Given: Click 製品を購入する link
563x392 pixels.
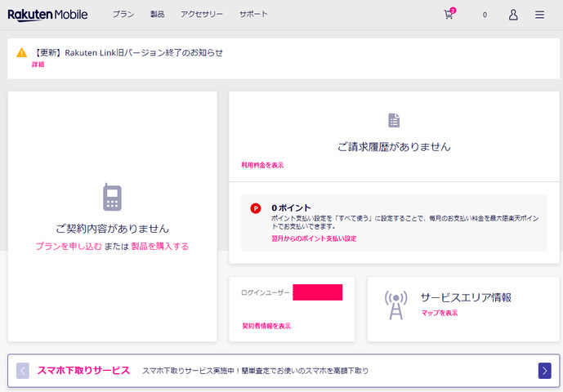Looking at the screenshot, I should [x=159, y=246].
